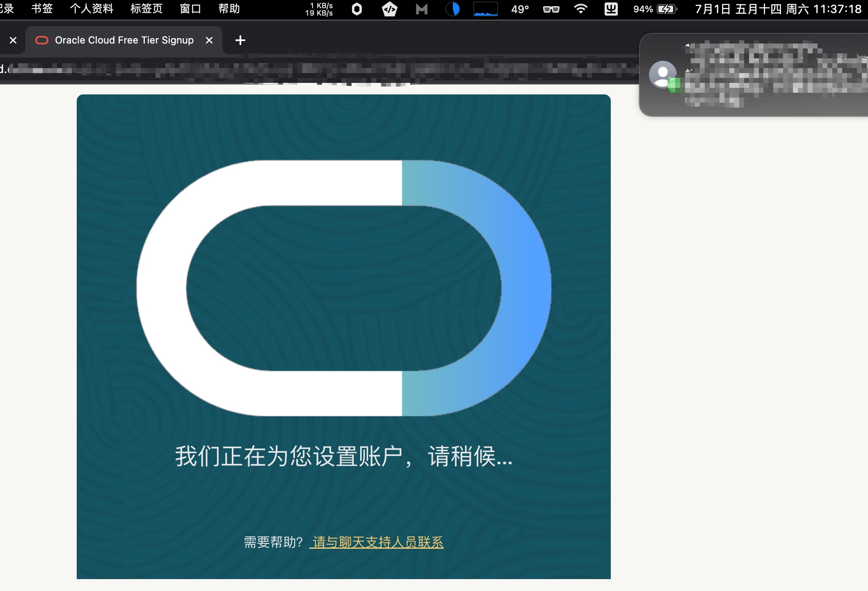Select the Oracle Cloud Free Tier Signup tab
Image resolution: width=868 pixels, height=591 pixels.
124,40
